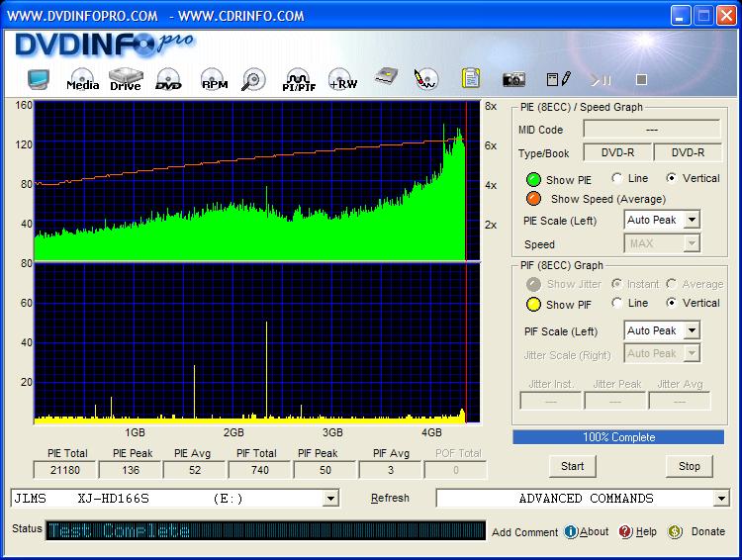742x560 pixels.
Task: Open the yellow clipboard notes icon
Action: [471, 78]
